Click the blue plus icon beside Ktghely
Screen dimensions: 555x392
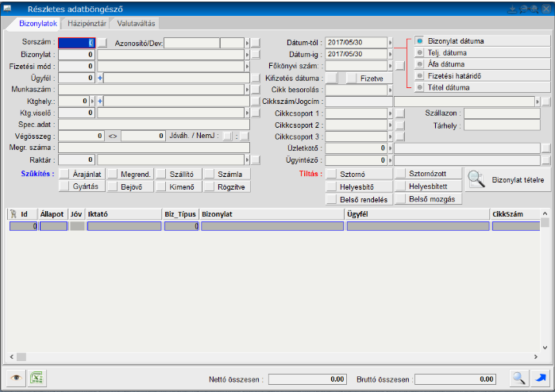pos(100,102)
